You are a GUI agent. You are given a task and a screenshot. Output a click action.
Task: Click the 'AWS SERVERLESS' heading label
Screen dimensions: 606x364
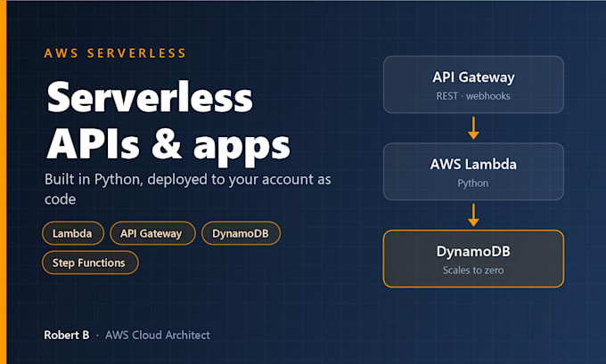click(x=115, y=53)
